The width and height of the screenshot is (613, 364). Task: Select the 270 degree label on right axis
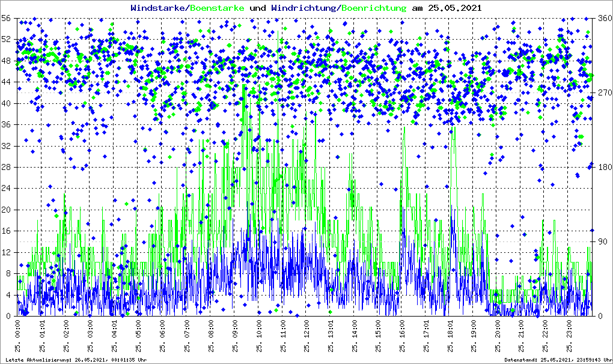tap(602, 93)
